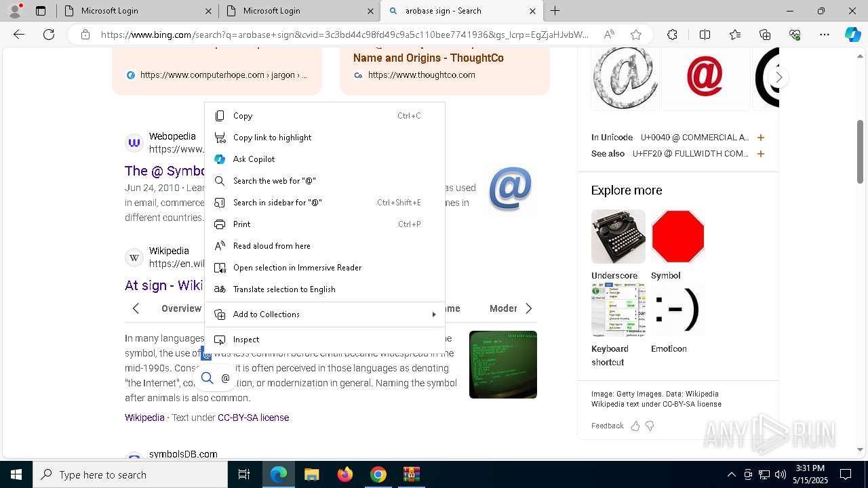Open selection in Immersive Reader

(x=325, y=268)
